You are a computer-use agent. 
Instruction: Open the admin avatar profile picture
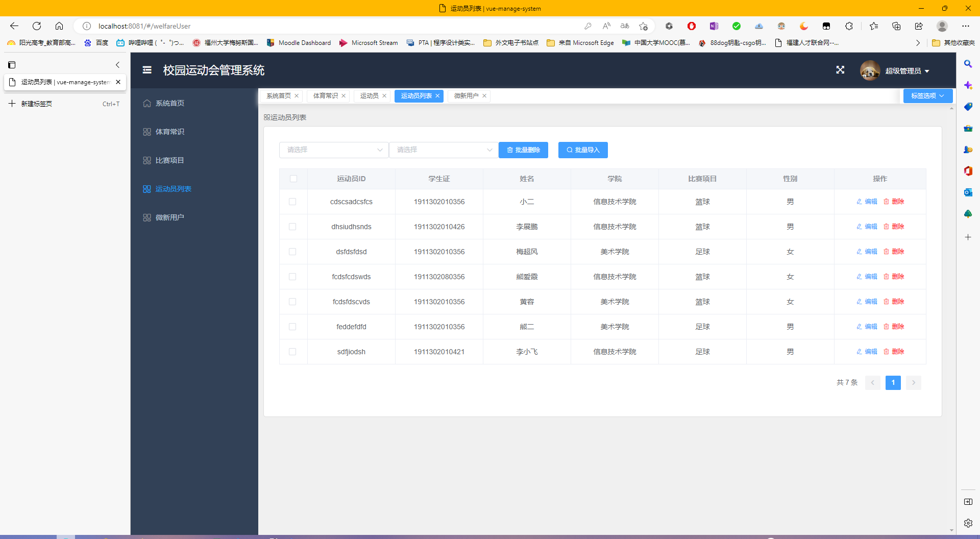click(x=870, y=70)
